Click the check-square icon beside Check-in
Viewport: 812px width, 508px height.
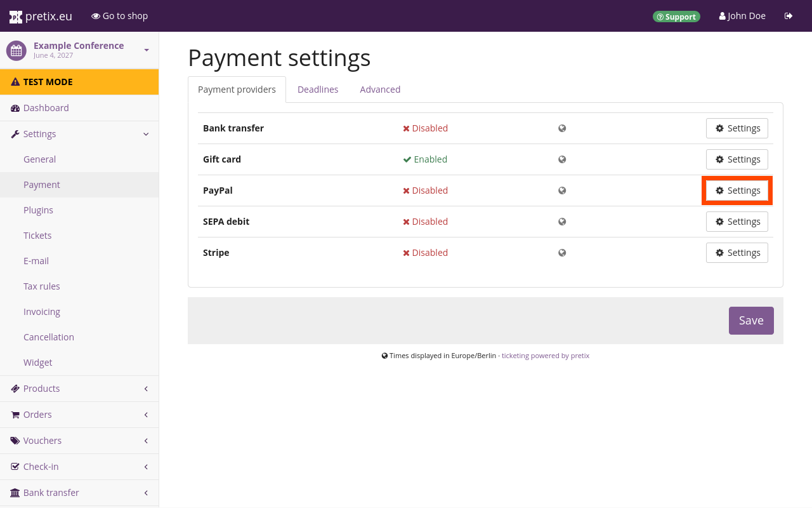(x=15, y=467)
